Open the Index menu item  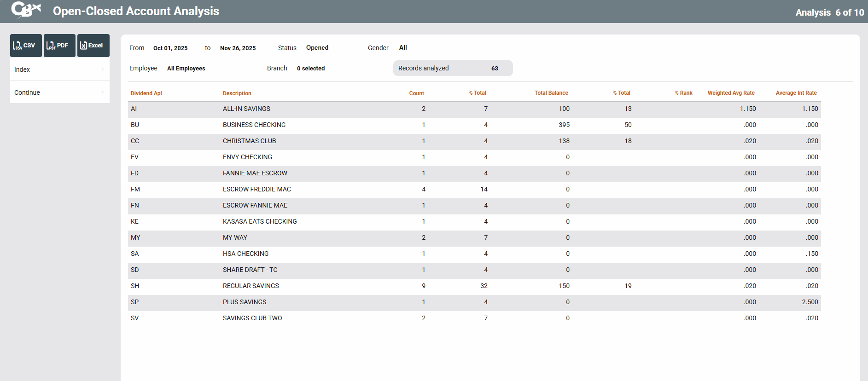tap(22, 69)
